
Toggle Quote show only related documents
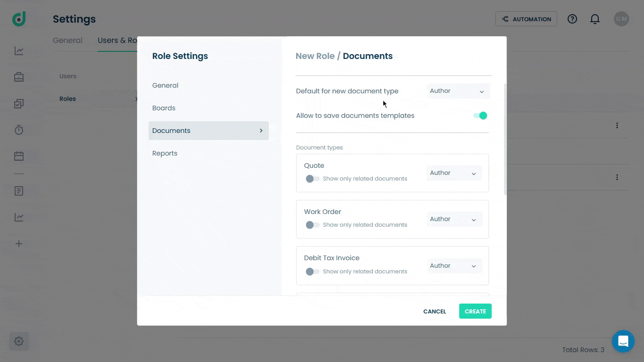click(x=313, y=179)
